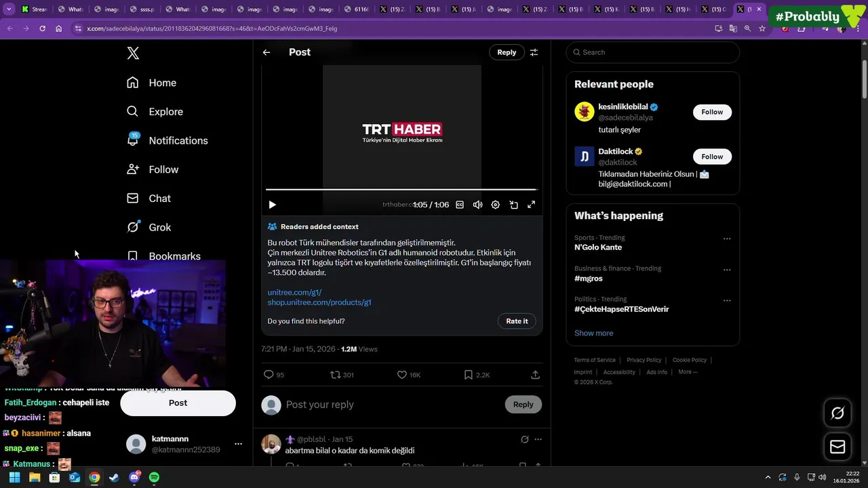Open more options for #mgros trend
Image resolution: width=868 pixels, height=488 pixels.
click(x=727, y=270)
